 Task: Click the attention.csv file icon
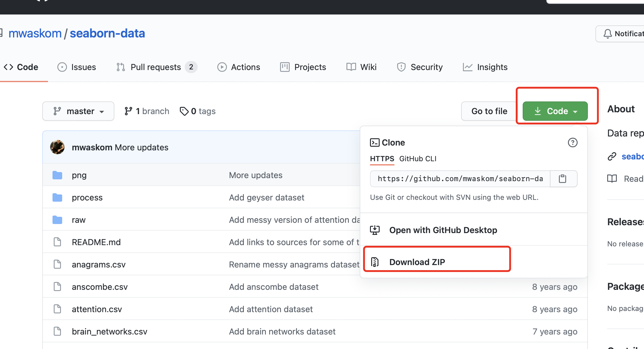click(57, 309)
